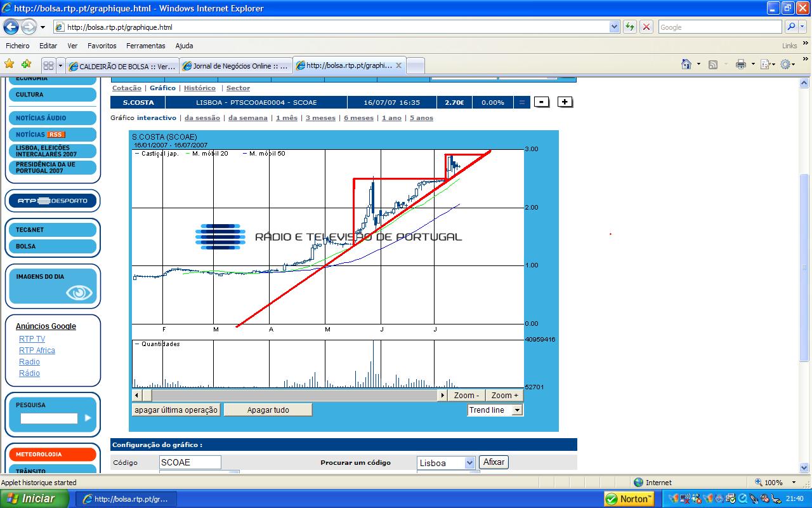Click the Norton icon in the taskbar

[x=629, y=498]
